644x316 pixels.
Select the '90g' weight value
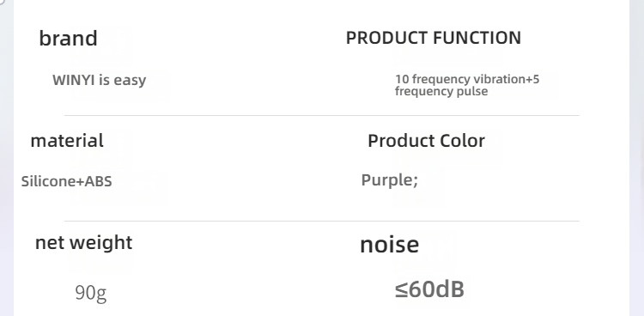coord(91,293)
